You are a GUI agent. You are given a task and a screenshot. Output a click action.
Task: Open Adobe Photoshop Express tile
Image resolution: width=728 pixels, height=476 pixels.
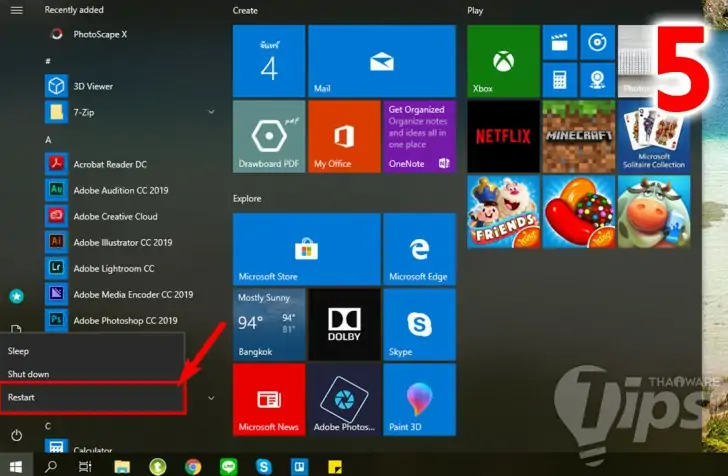[x=344, y=400]
